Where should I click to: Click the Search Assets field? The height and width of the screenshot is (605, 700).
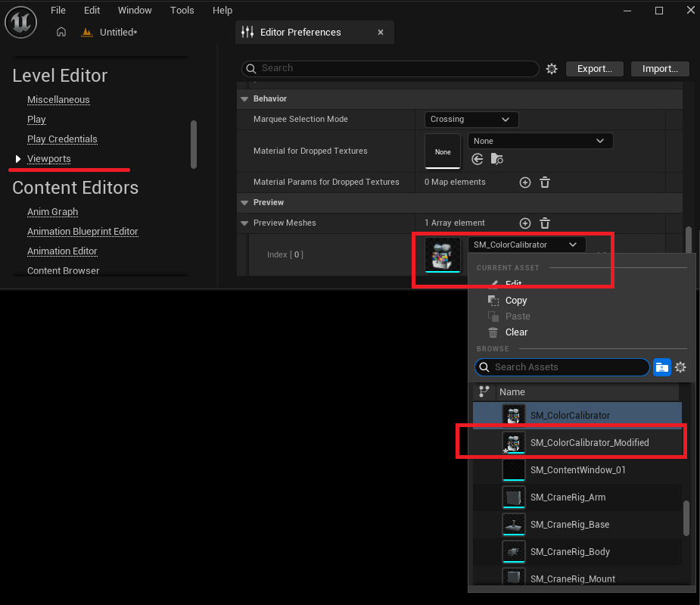[562, 367]
